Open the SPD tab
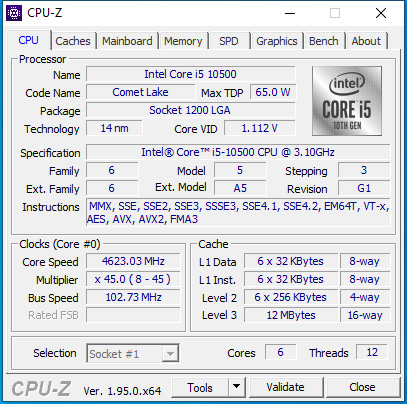The image size is (407, 404). tap(229, 41)
